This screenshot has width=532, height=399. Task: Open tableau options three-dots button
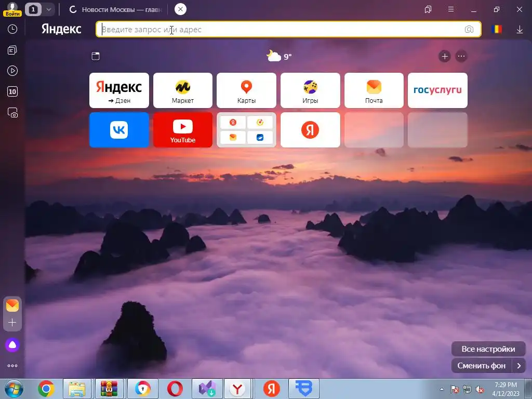click(461, 56)
